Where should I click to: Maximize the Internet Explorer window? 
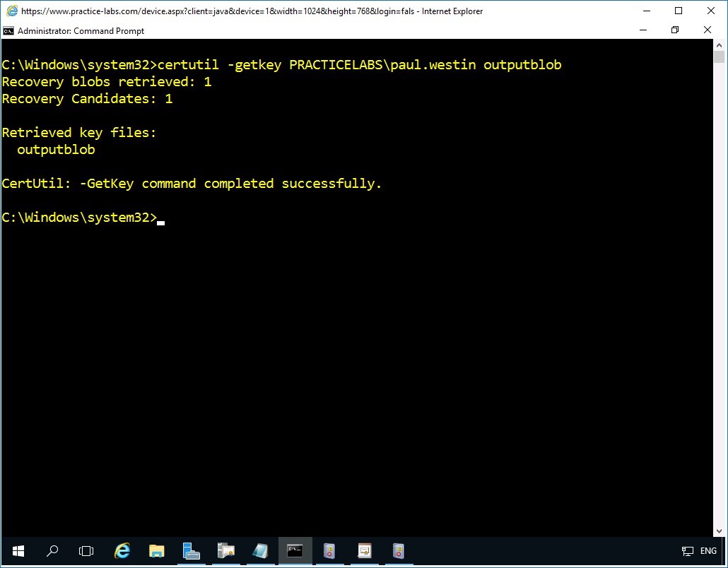(679, 11)
